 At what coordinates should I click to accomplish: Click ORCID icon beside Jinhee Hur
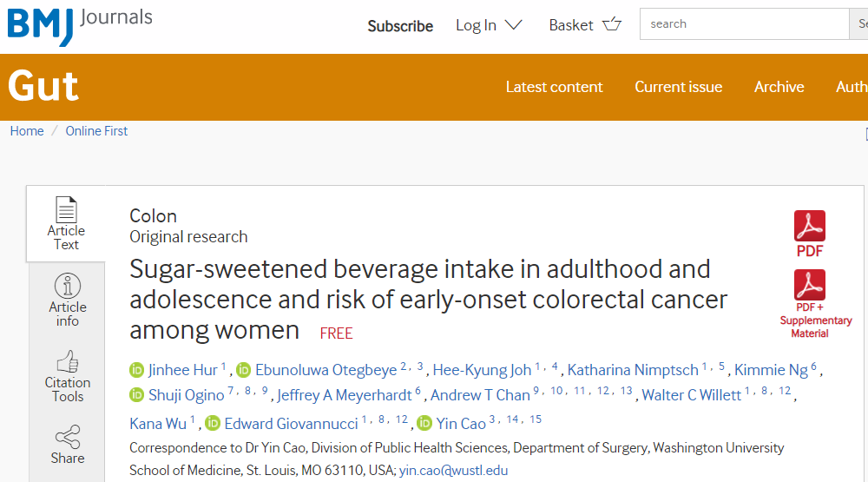(136, 370)
